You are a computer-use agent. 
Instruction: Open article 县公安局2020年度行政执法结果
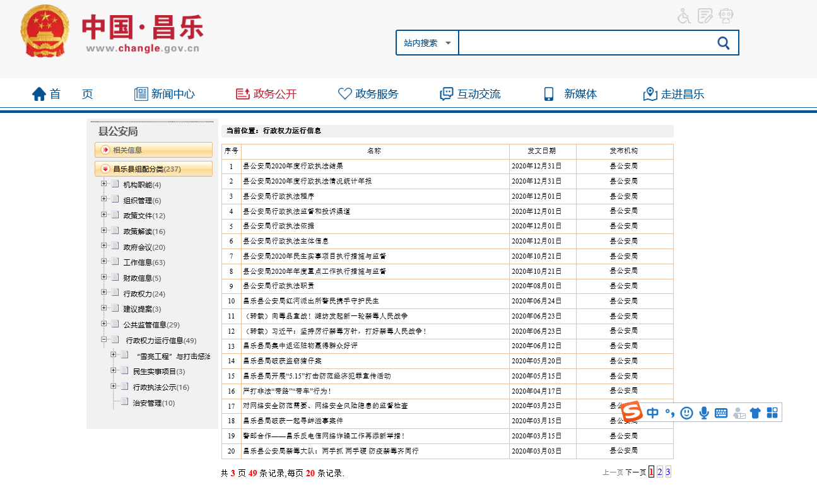coord(293,167)
